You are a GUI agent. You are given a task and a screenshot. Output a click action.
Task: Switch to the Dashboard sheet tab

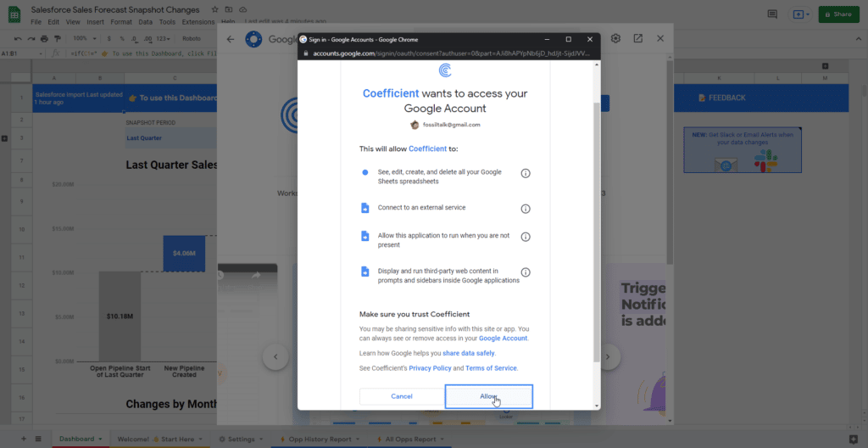81,439
